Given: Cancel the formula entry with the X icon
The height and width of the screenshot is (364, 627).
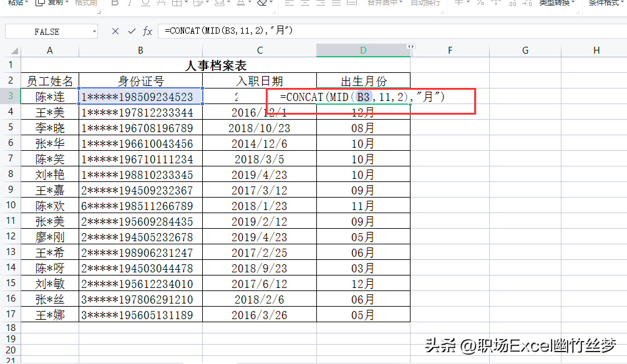Looking at the screenshot, I should click(115, 31).
